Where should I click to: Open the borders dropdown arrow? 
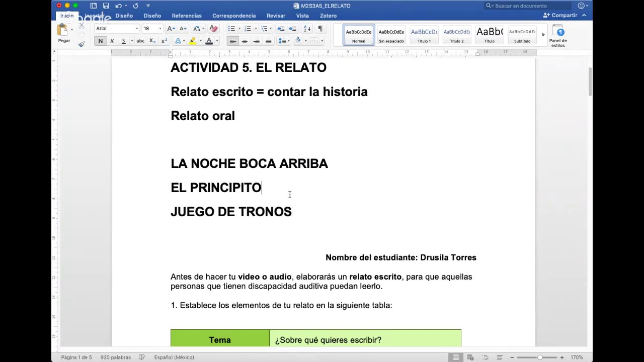pos(323,41)
